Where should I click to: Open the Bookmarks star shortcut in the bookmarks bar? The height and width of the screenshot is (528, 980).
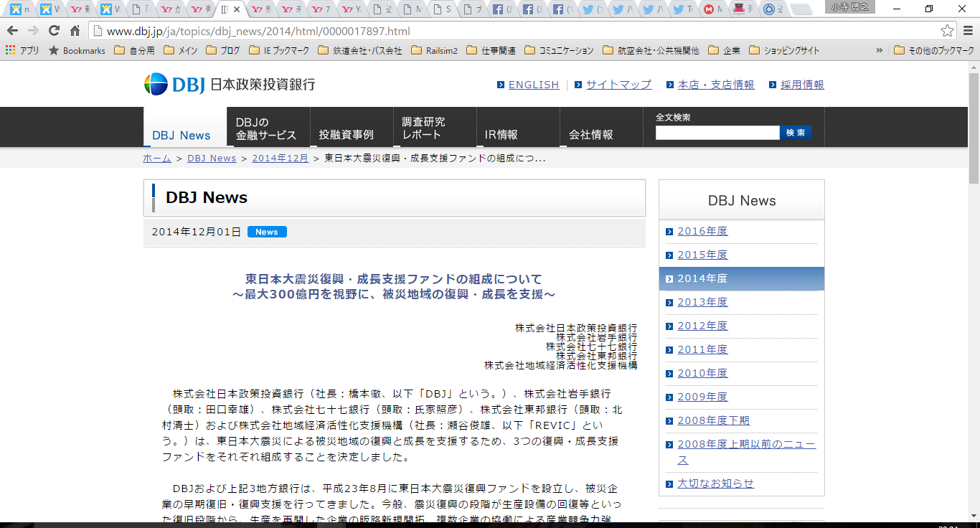point(77,51)
